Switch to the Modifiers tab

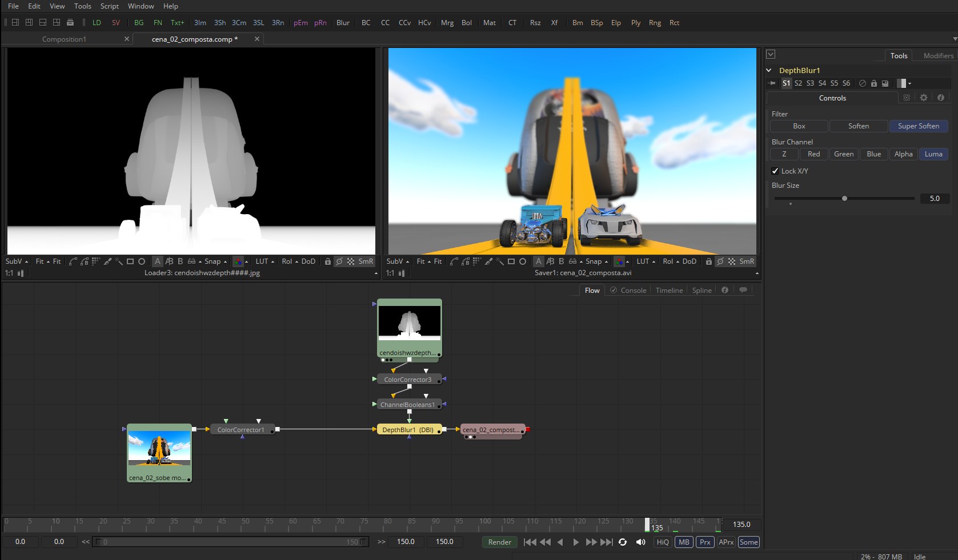pyautogui.click(x=938, y=55)
